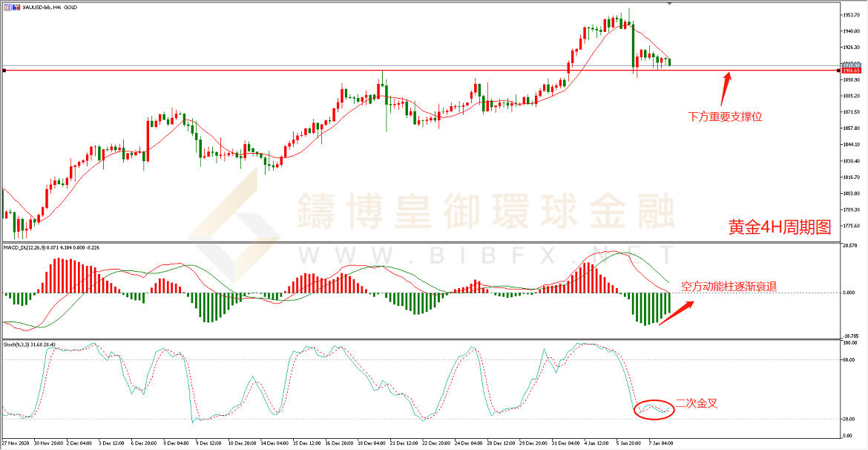This screenshot has width=868, height=450.
Task: Click the 1953.70 level on the price axis
Action: pos(852,15)
